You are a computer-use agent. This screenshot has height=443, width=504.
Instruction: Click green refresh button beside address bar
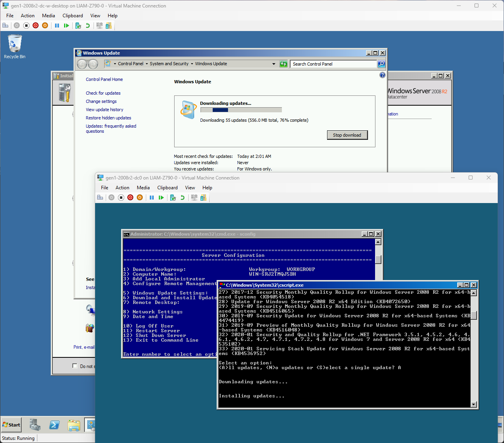[x=283, y=64]
